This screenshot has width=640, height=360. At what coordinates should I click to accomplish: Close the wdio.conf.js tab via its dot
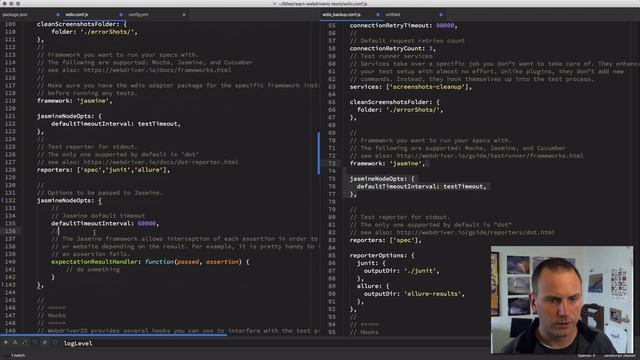point(121,14)
